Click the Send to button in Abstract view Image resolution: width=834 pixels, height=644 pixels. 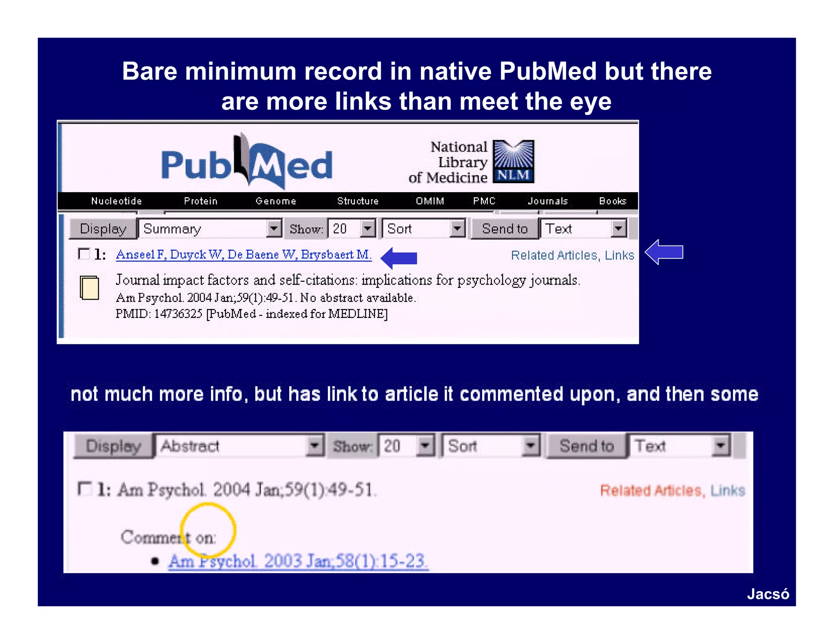point(586,446)
